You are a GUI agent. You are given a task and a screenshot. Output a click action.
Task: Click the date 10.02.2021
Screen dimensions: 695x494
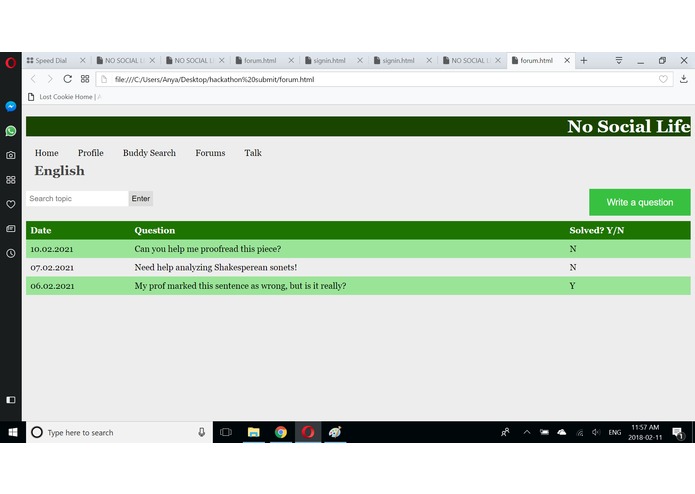point(52,249)
